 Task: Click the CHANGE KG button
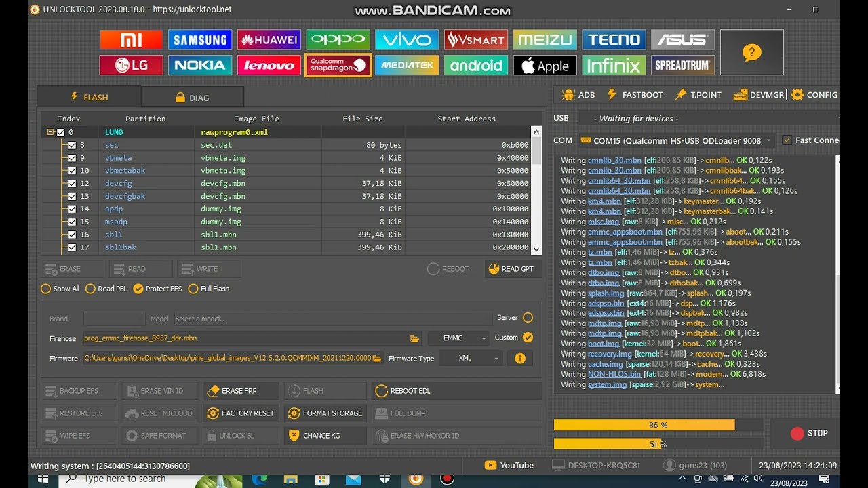[326, 436]
